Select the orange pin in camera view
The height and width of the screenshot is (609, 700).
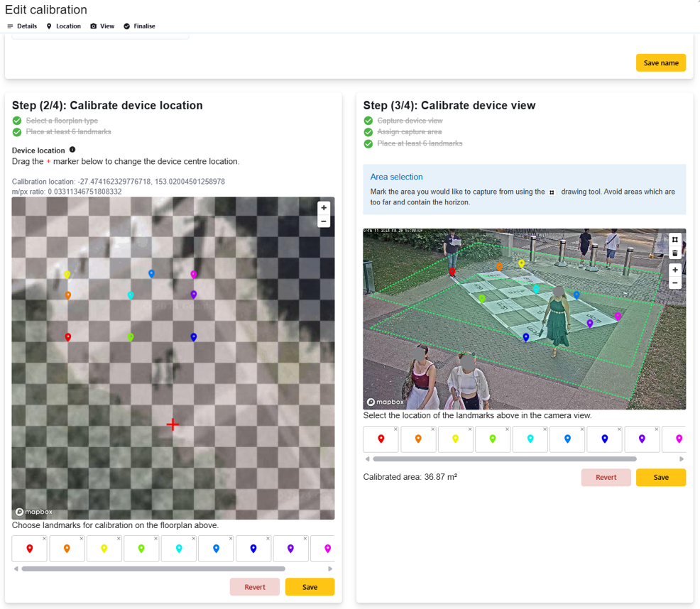[499, 267]
